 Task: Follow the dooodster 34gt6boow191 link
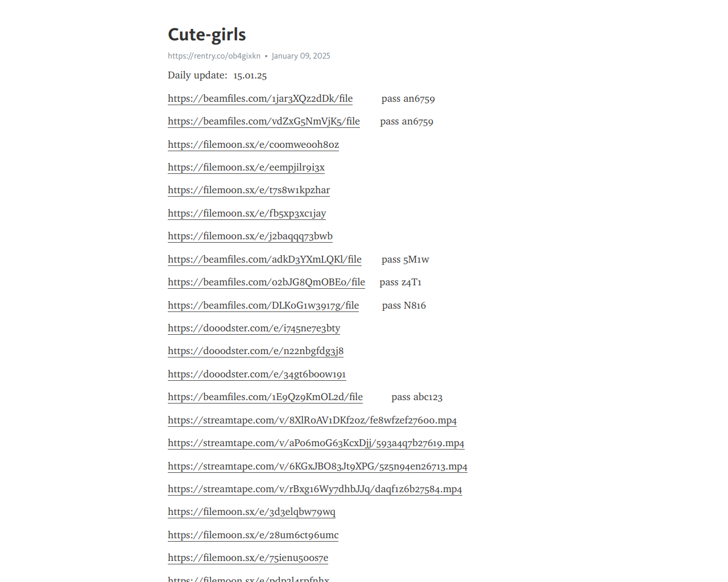pyautogui.click(x=257, y=375)
